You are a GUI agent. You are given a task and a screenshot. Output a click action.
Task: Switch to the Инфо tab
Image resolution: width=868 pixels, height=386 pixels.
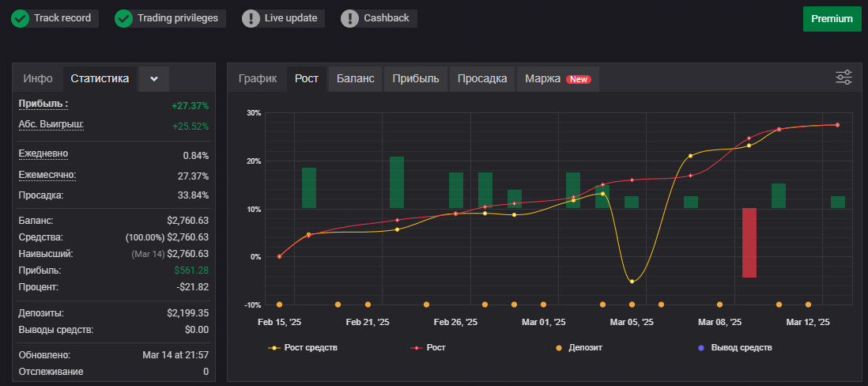(x=38, y=78)
